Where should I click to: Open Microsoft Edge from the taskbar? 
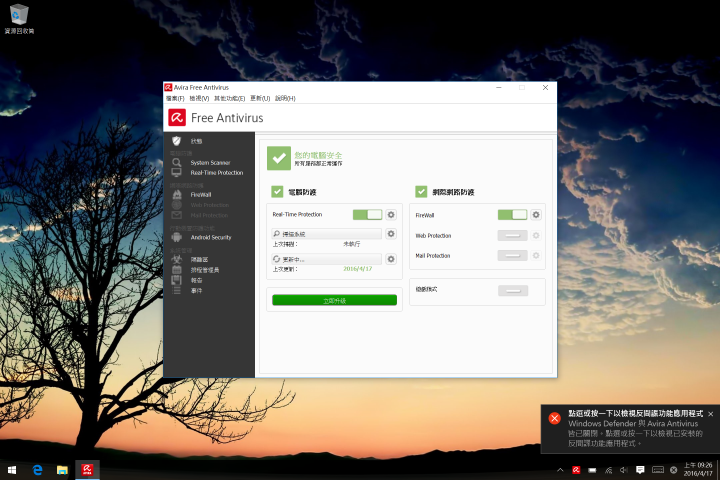tap(38, 470)
